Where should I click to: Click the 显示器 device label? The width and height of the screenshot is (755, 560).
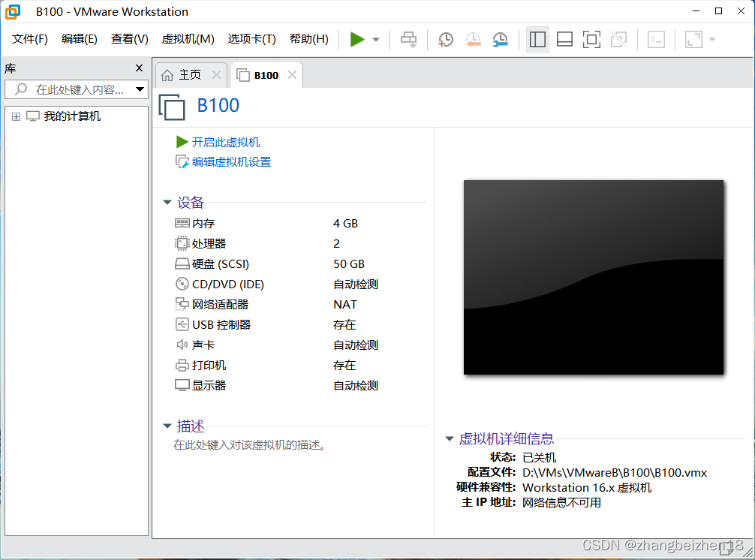(x=209, y=385)
